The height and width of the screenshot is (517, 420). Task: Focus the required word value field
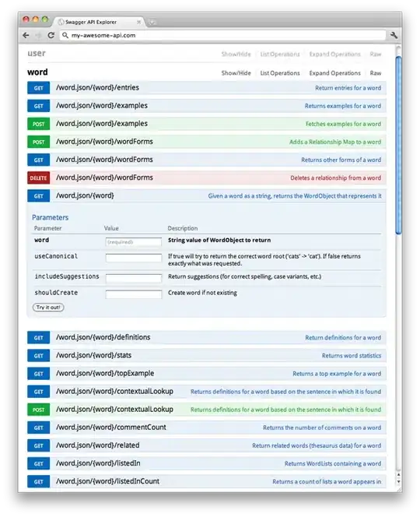tap(134, 242)
